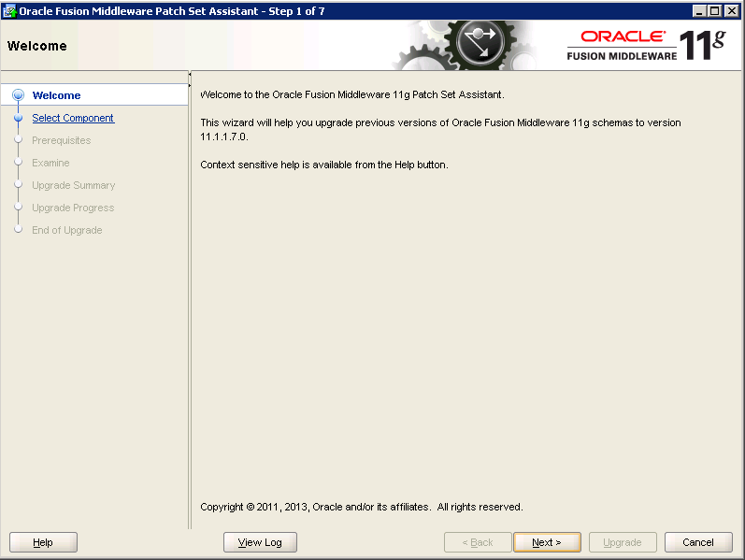Click the disabled Upgrade button
Viewport: 745px width, 560px height.
click(x=623, y=542)
